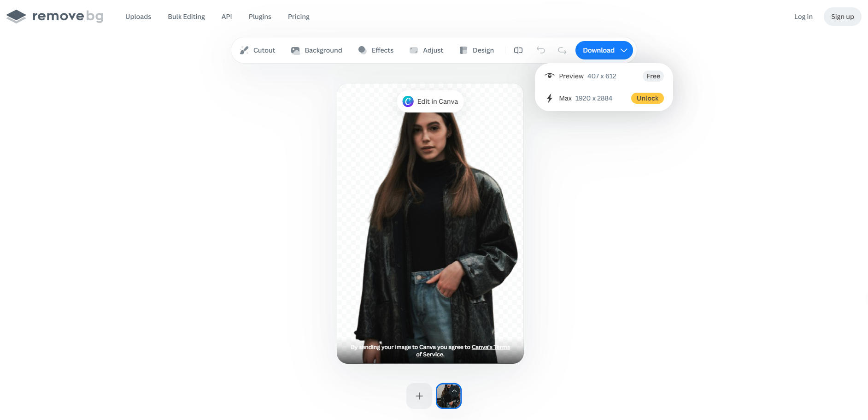Collapse the Download dropdown chevron
This screenshot has height=420, width=868.
624,50
